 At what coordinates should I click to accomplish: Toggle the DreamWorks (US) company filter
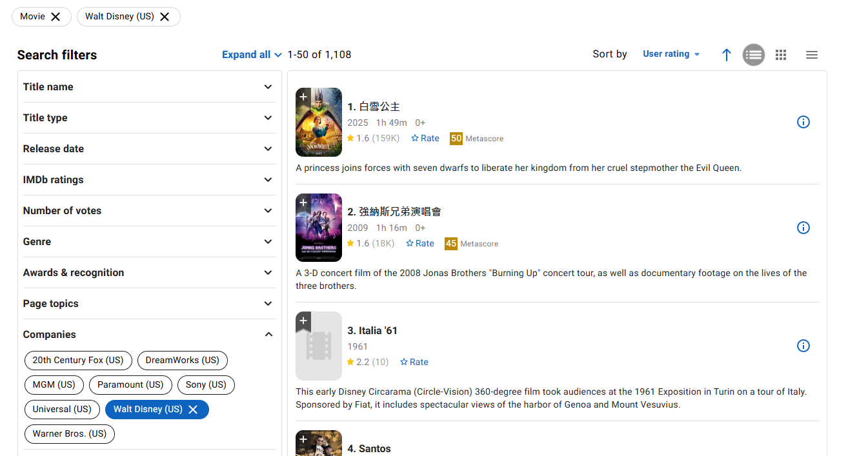[x=183, y=360]
